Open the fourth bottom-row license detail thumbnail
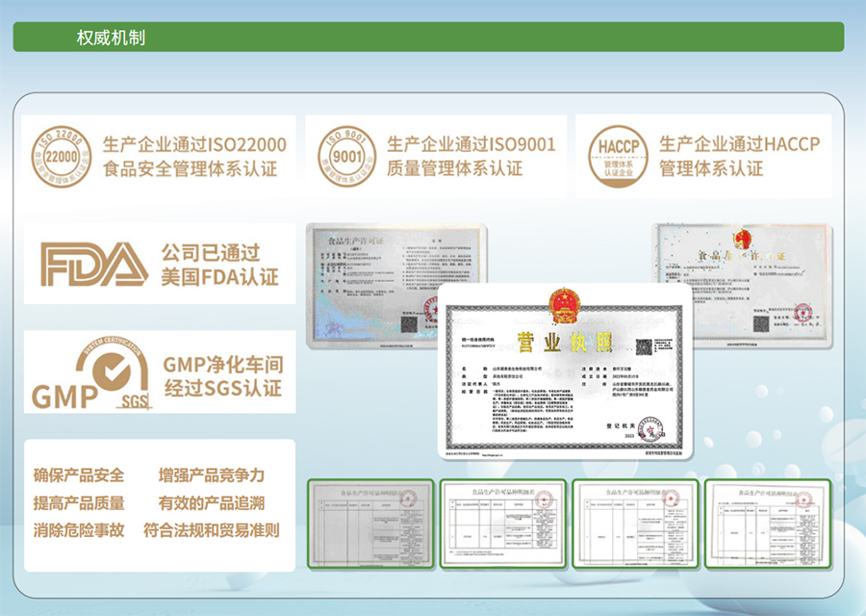The height and width of the screenshot is (616, 866). point(766,523)
